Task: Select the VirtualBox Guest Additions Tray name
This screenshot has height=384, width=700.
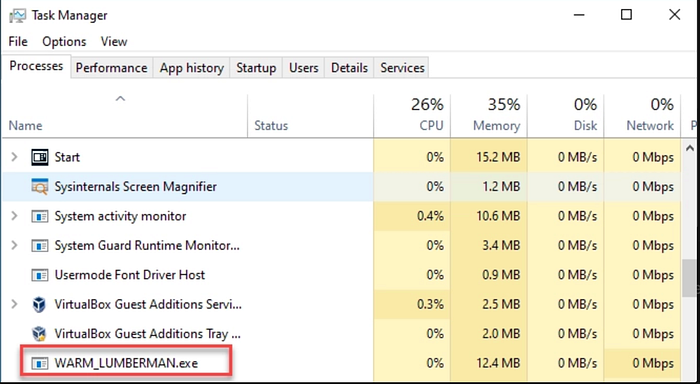Action: (x=147, y=334)
